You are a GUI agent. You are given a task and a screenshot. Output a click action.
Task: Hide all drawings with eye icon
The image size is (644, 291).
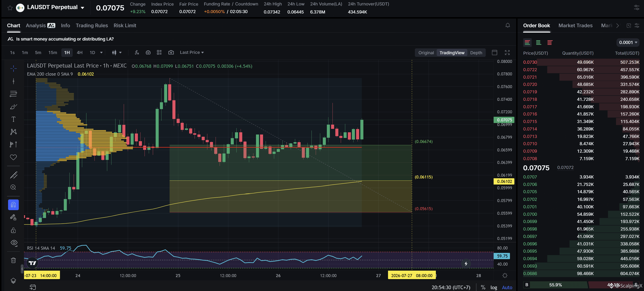point(14,243)
